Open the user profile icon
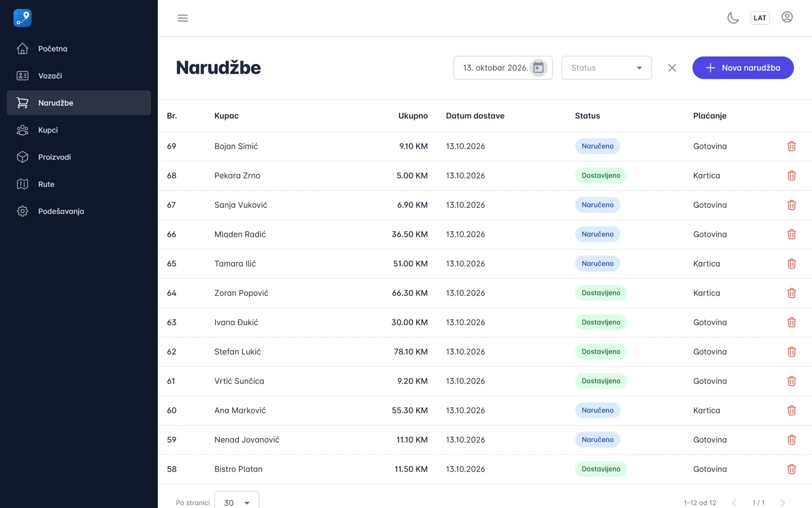This screenshot has width=812, height=508. 787,17
